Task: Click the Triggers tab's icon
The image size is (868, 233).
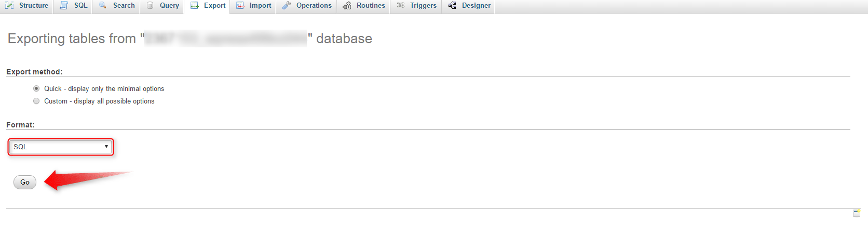Action: pos(400,5)
